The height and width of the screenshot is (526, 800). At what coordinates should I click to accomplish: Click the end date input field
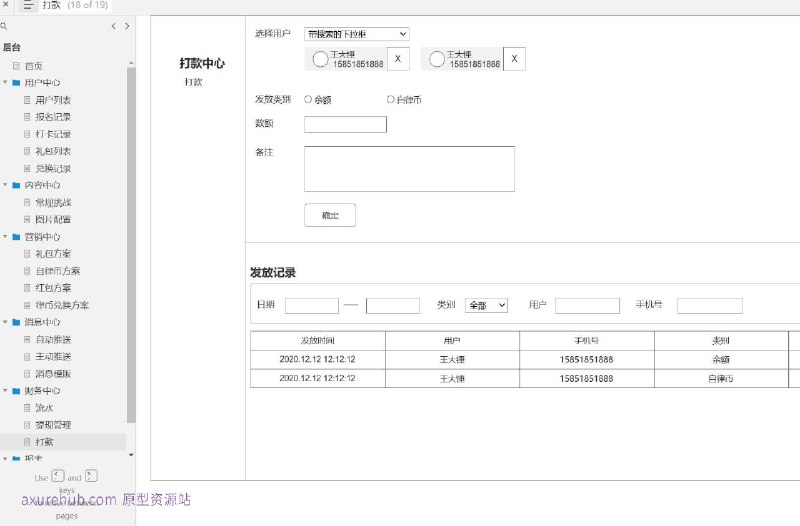point(393,306)
